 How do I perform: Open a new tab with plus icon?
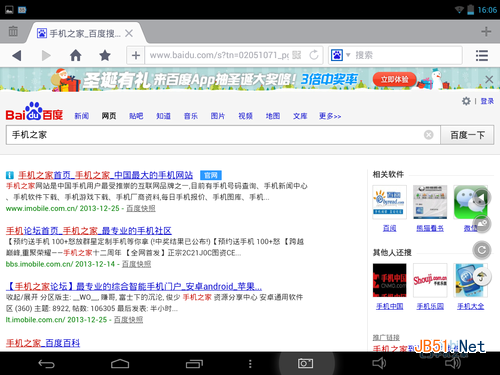coord(486,32)
